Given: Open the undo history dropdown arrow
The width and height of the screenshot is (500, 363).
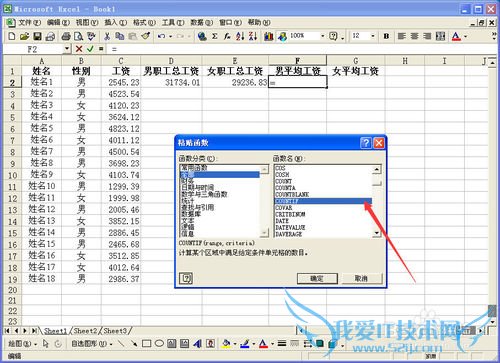Looking at the screenshot, I should (170, 36).
